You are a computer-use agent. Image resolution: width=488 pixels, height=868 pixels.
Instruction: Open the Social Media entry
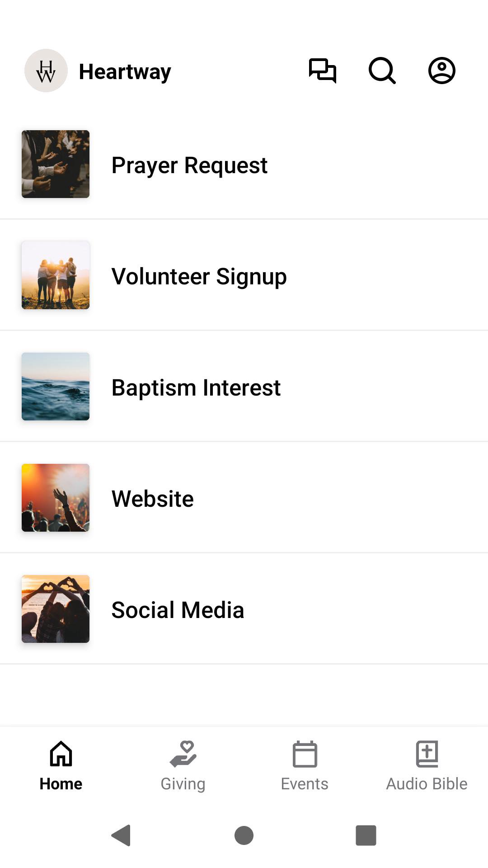(x=178, y=610)
